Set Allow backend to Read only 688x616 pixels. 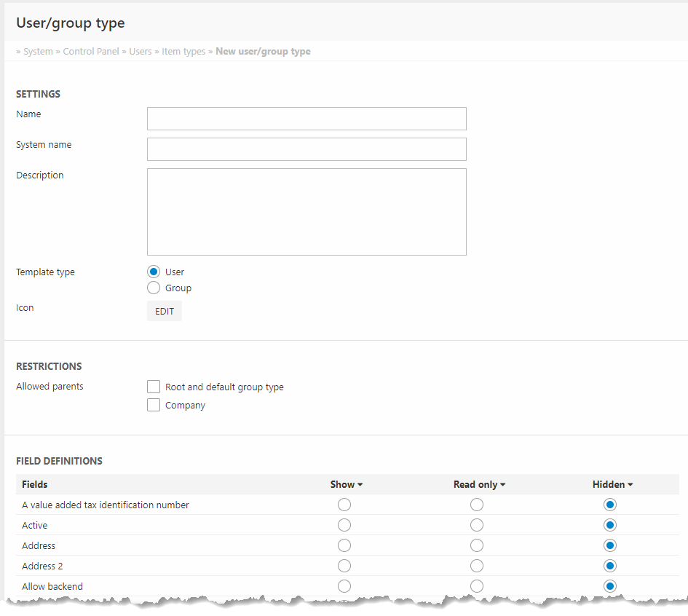pyautogui.click(x=477, y=586)
